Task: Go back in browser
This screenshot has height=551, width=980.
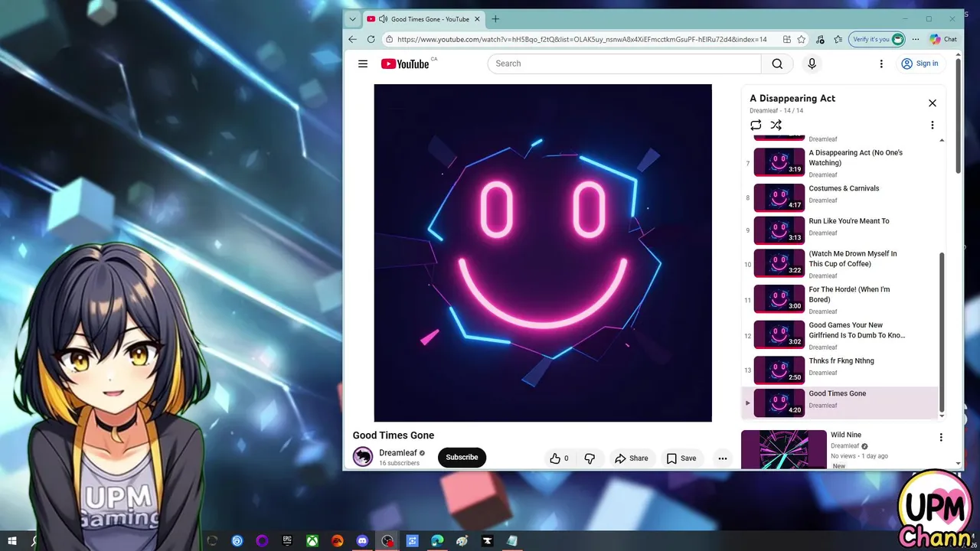Action: click(x=352, y=39)
